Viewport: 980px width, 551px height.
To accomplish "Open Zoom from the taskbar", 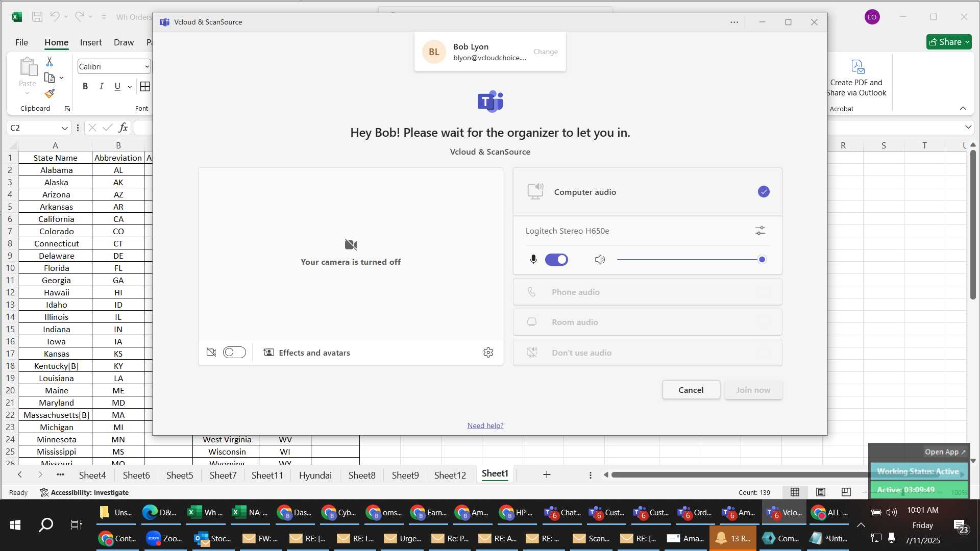I will (x=163, y=538).
